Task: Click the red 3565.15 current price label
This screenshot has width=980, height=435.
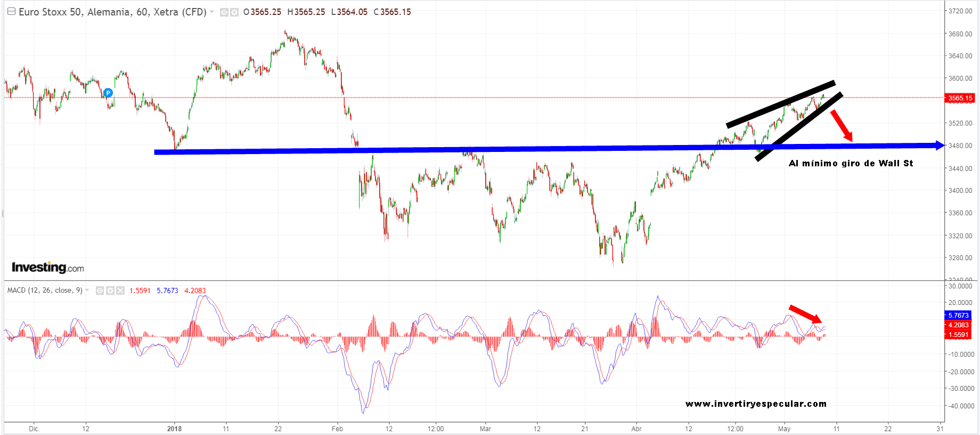Action: tap(960, 98)
